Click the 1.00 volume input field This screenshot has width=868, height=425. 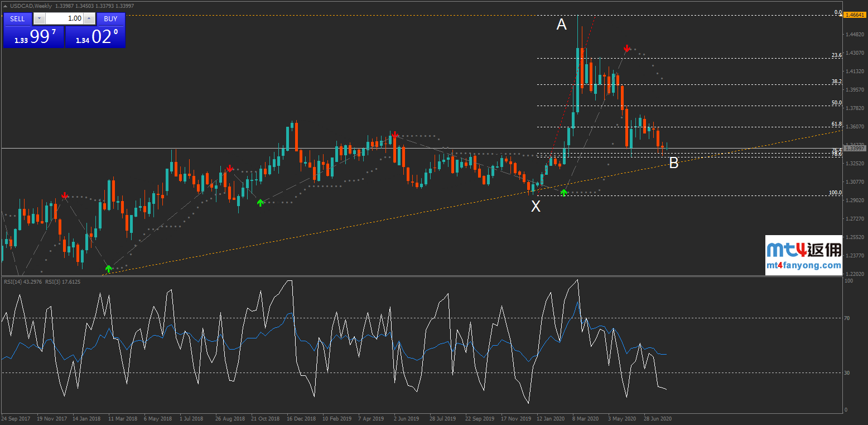[64, 18]
